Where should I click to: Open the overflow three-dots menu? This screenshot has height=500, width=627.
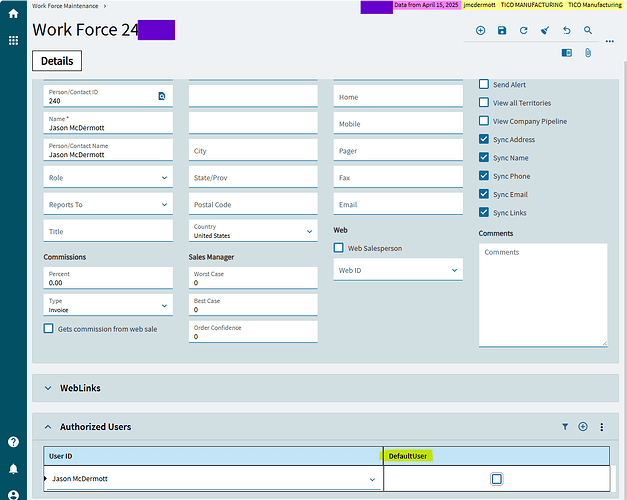pos(610,41)
